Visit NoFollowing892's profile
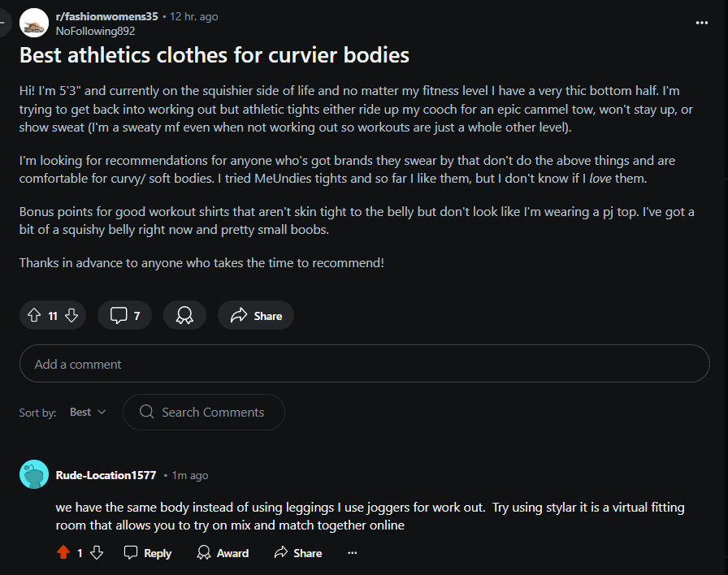728x575 pixels. click(x=95, y=31)
